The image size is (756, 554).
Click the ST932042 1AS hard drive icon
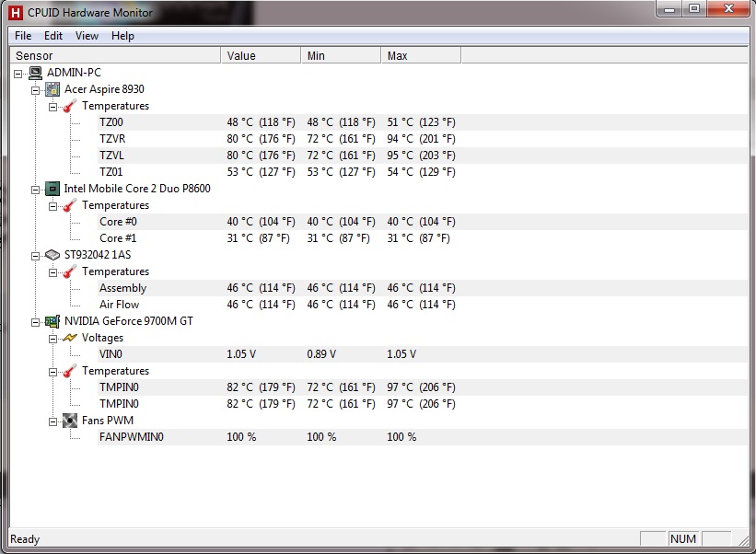click(52, 255)
